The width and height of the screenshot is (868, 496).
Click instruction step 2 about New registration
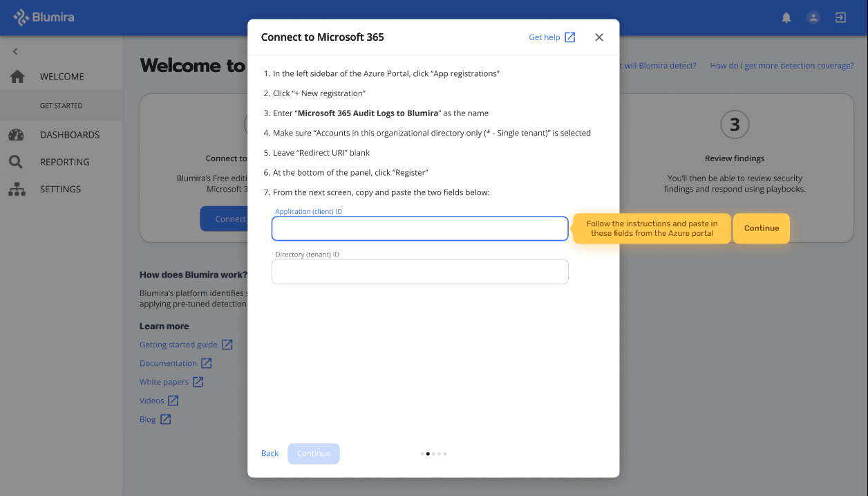coord(314,93)
